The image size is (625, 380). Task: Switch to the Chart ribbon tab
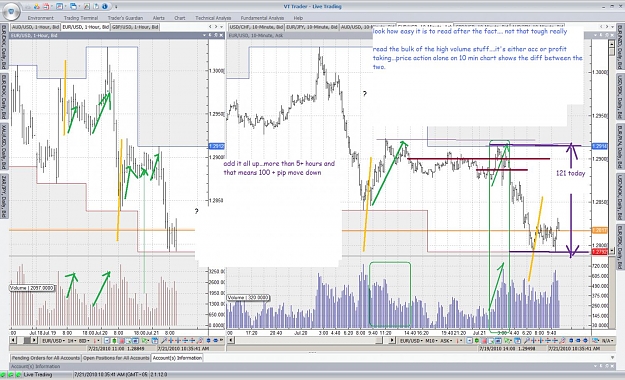[x=180, y=18]
